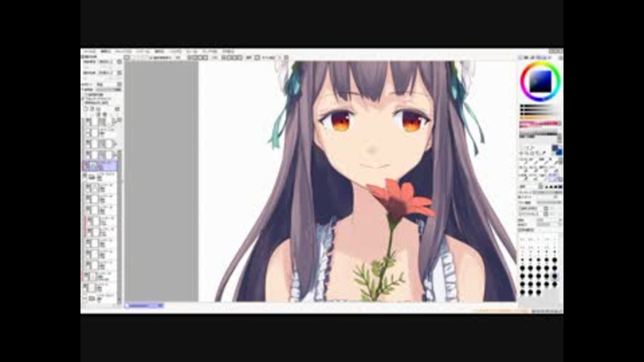Open the Selection menu
The height and width of the screenshot is (362, 644).
[x=160, y=52]
